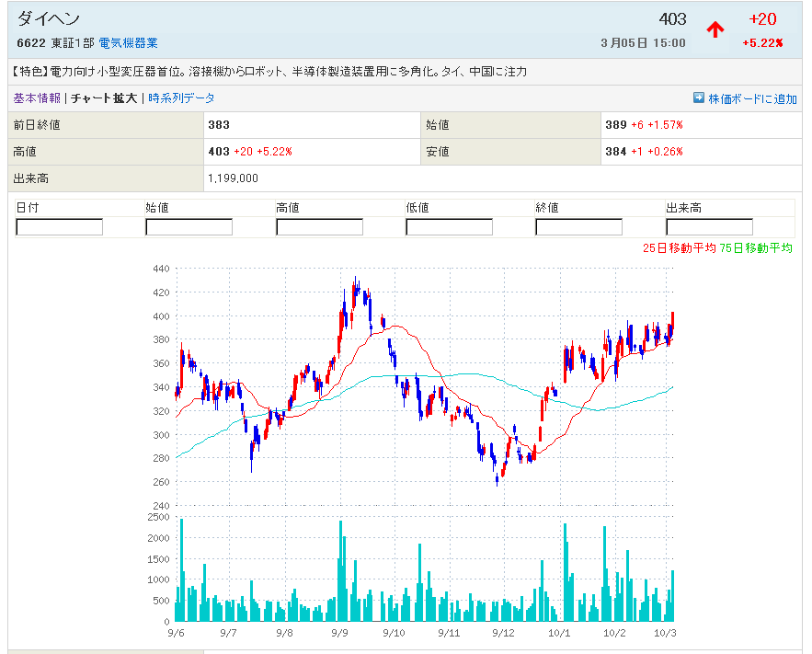Click the 株価ボードに追加 arrow icon
The height and width of the screenshot is (654, 812).
click(699, 98)
